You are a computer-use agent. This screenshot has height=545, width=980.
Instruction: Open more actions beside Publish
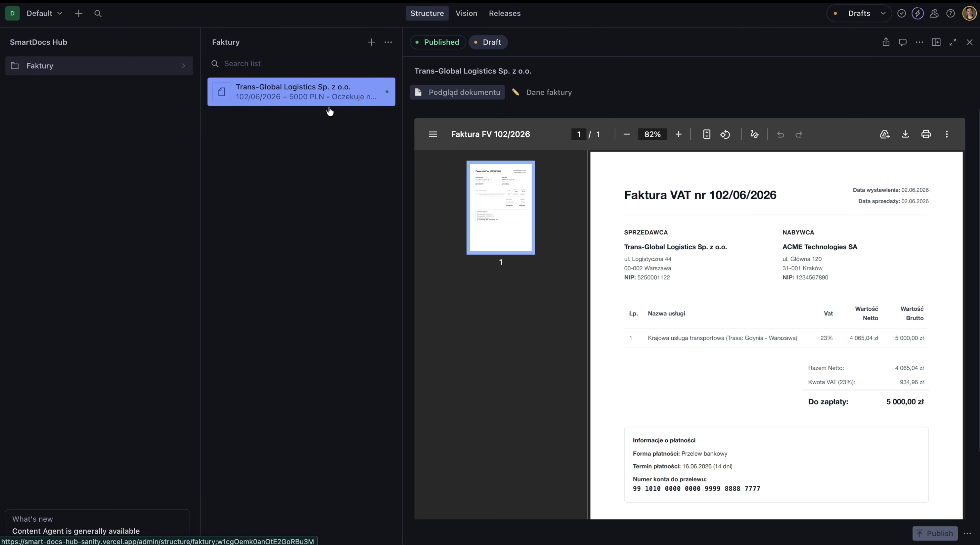[x=967, y=533]
